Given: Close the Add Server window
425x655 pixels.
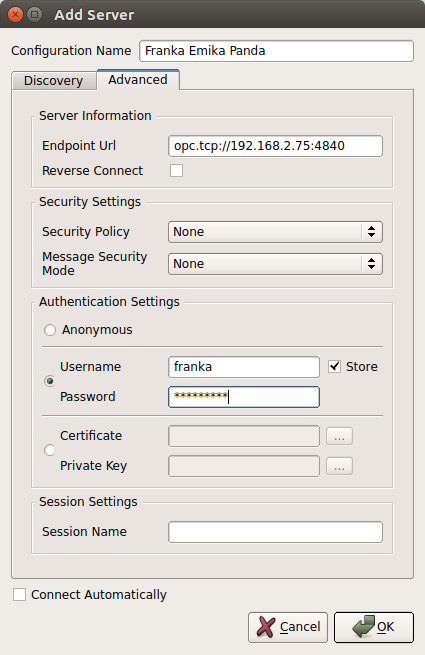Looking at the screenshot, I should 15,15.
